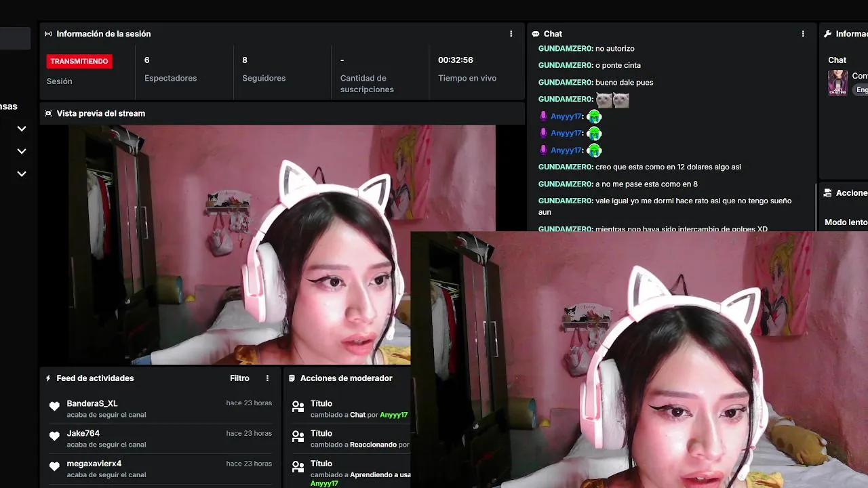Select the BanderaS_XL follower entry
The height and width of the screenshot is (488, 868).
pos(160,408)
